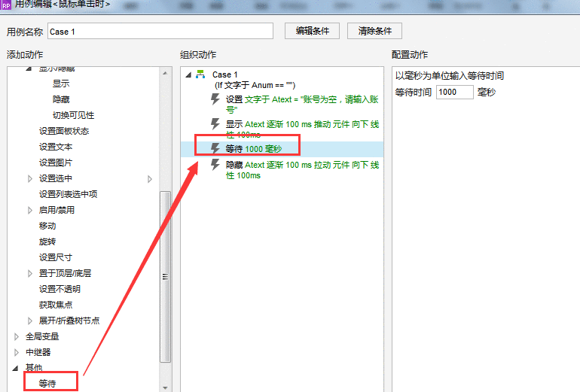This screenshot has width=580, height=392.
Task: Expand the 中继器 node
Action: tap(17, 352)
